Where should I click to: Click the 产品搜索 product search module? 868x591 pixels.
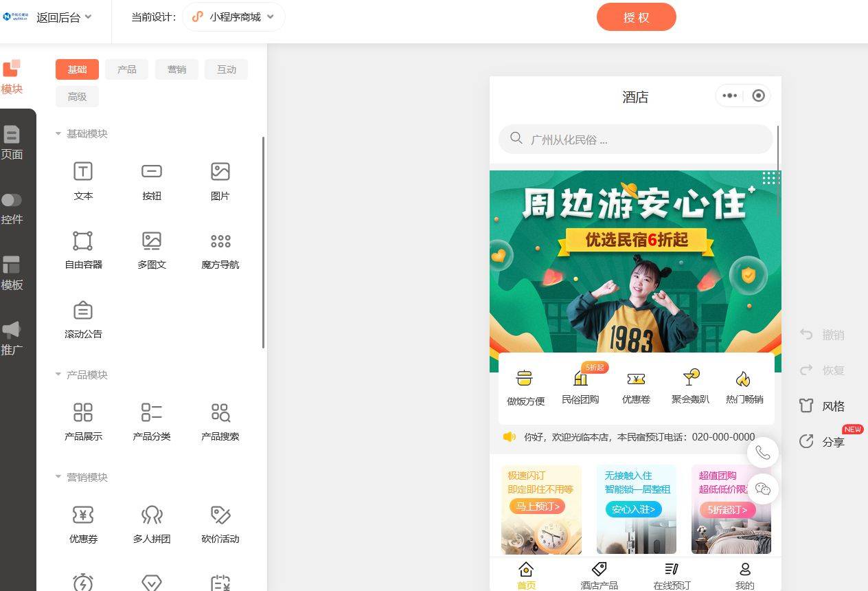point(220,421)
